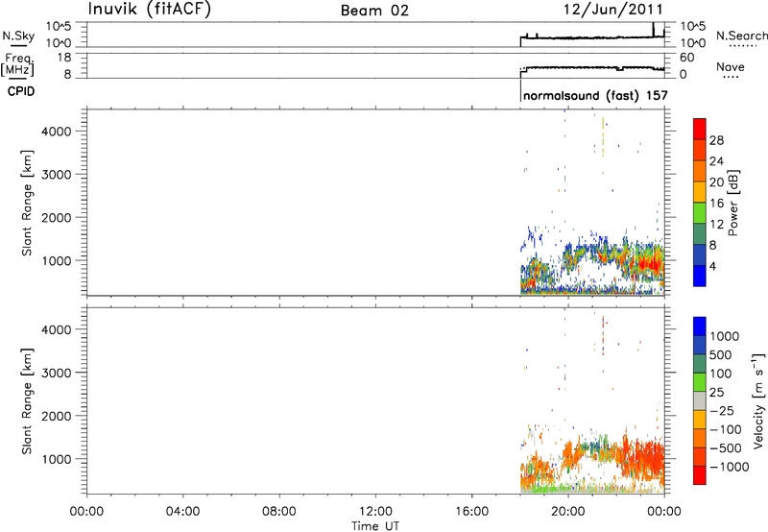Click the 'Slant Range [km]' label of velocity panel

point(27,401)
